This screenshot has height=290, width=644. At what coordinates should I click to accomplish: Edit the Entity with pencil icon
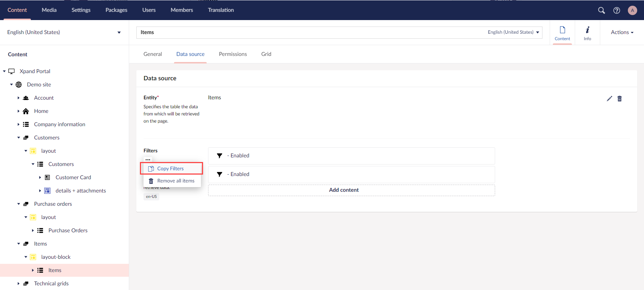[609, 99]
